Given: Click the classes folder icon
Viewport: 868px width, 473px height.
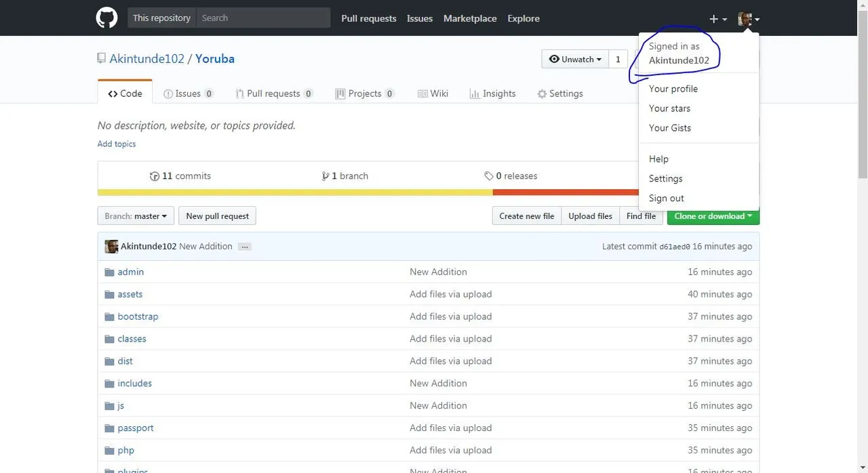Looking at the screenshot, I should tap(109, 340).
